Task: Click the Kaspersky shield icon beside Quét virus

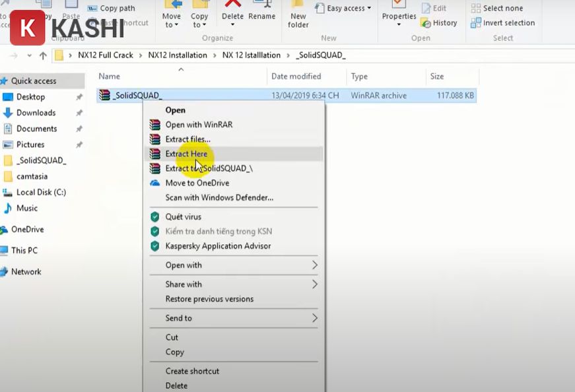Action: [155, 217]
